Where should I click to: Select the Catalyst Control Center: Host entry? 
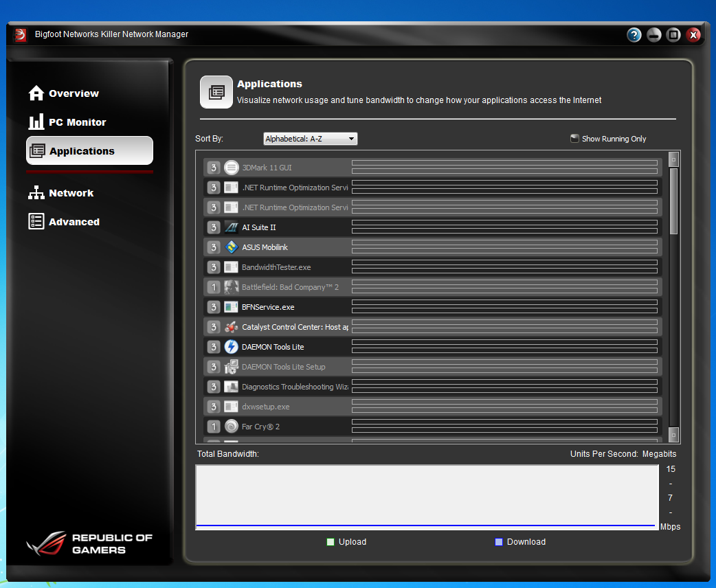[295, 327]
